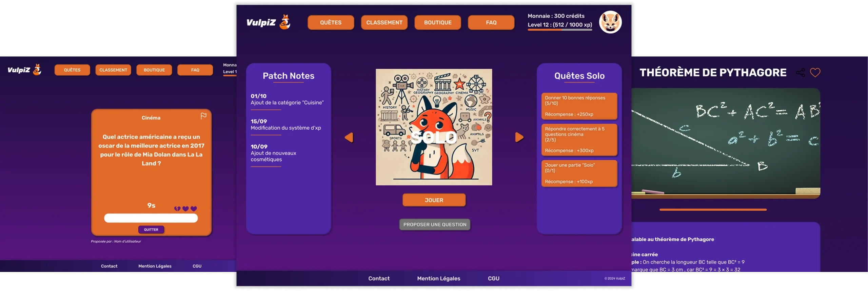Click the SOLO fox game mode image
This screenshot has width=868, height=291.
[434, 127]
